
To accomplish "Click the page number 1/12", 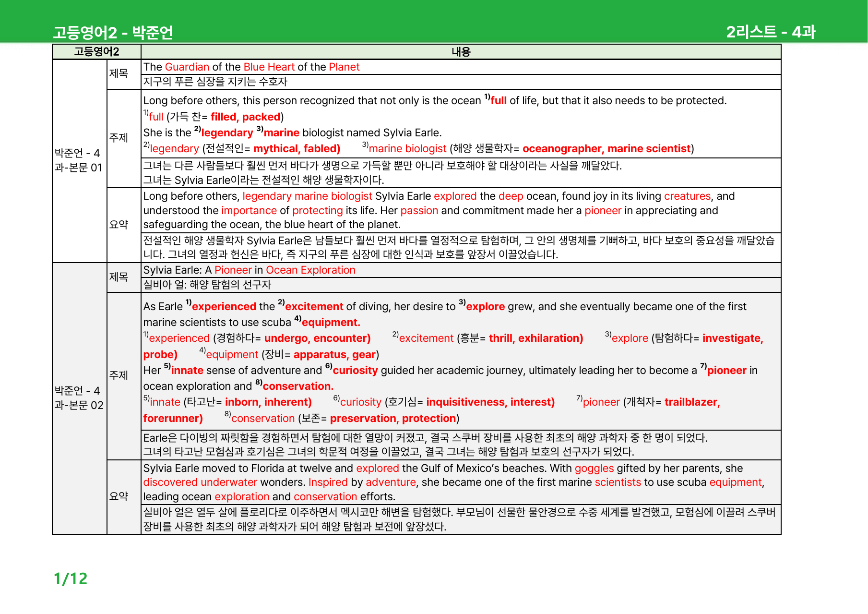I will coord(71,579).
